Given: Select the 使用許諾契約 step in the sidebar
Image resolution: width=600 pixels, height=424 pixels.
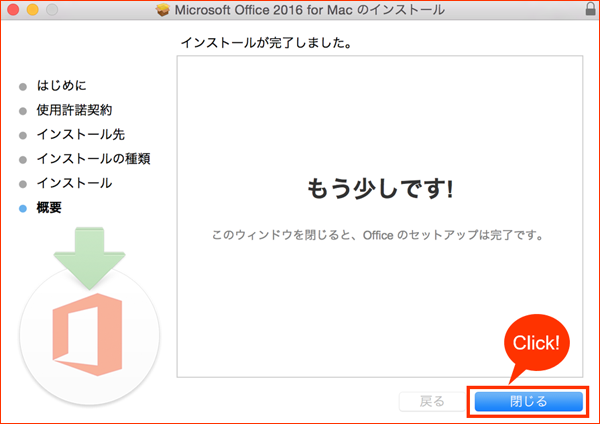Looking at the screenshot, I should point(74,110).
